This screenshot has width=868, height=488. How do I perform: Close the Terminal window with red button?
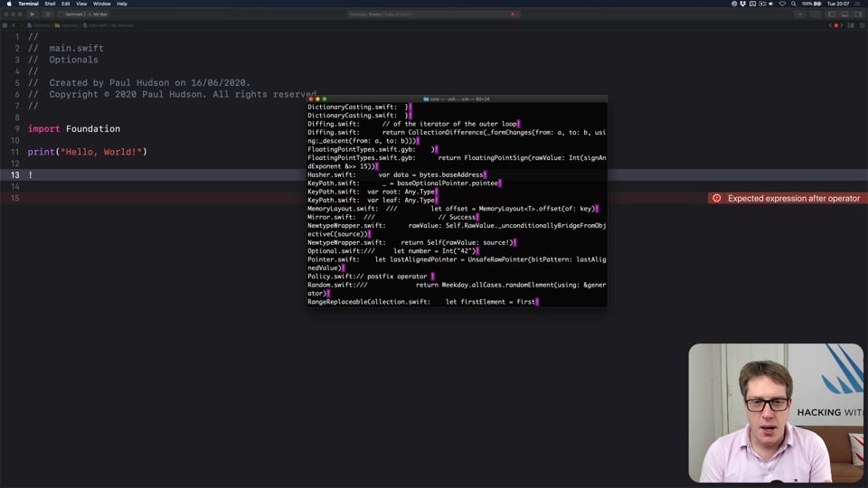point(311,99)
